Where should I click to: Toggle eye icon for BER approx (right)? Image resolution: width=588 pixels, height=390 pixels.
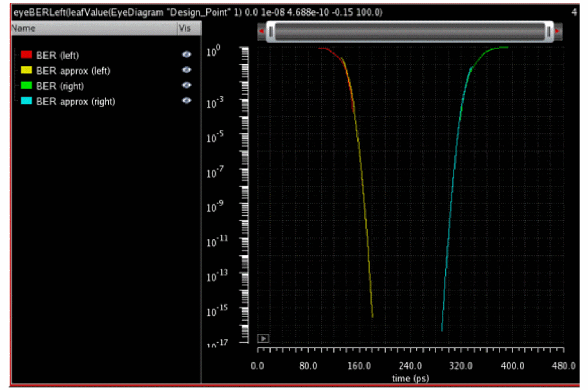(187, 101)
